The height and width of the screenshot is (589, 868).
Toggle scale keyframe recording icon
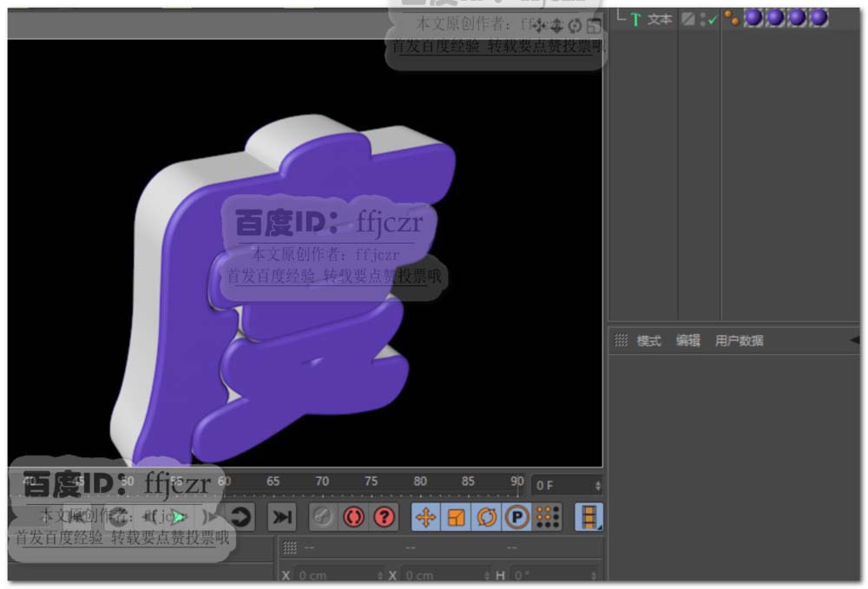click(x=456, y=518)
